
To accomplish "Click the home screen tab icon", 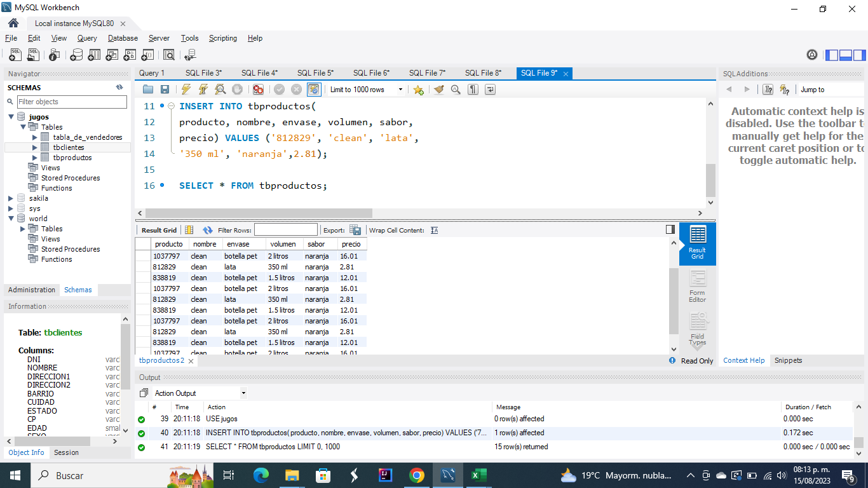I will (x=13, y=23).
